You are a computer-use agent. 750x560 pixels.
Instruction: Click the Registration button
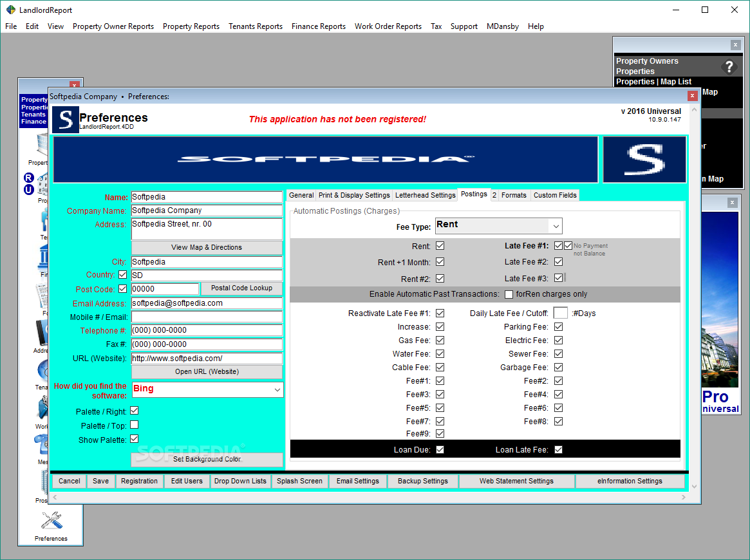point(139,481)
